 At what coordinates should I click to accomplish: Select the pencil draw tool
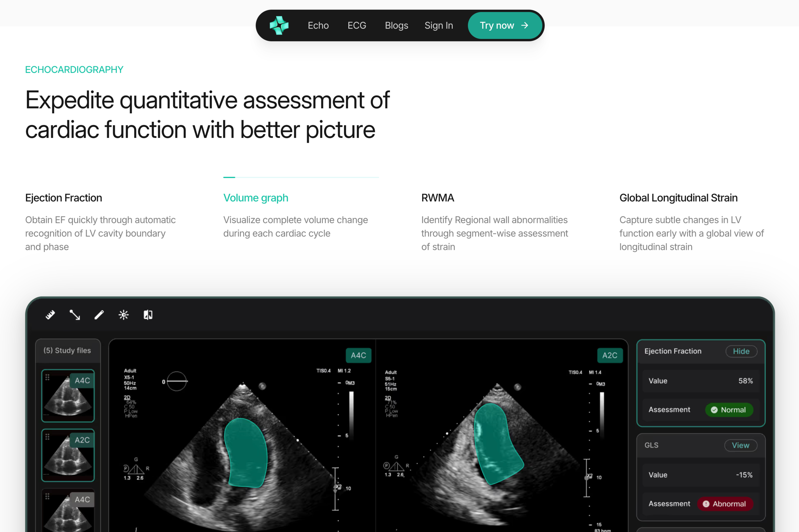point(99,315)
